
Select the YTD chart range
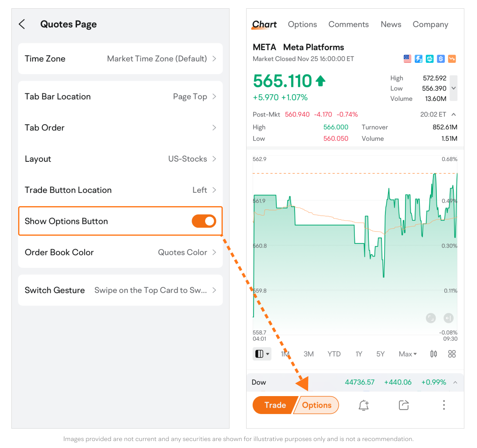334,354
